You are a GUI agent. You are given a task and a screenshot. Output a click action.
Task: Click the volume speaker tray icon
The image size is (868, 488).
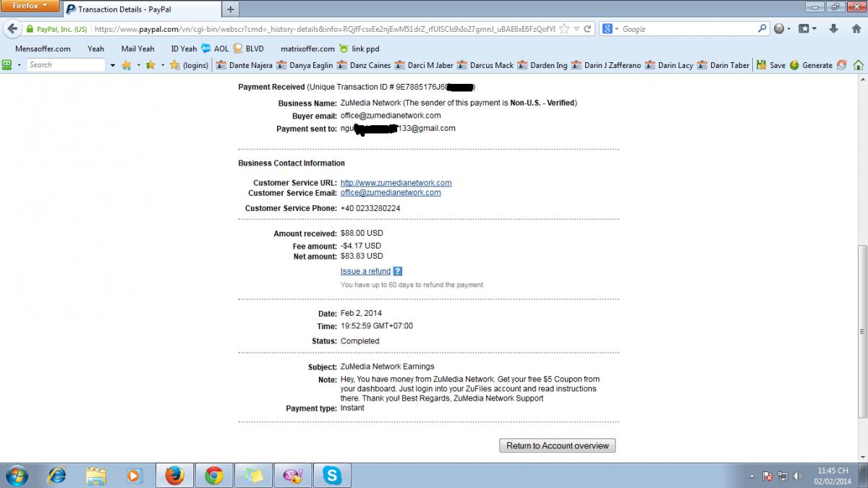pos(798,476)
